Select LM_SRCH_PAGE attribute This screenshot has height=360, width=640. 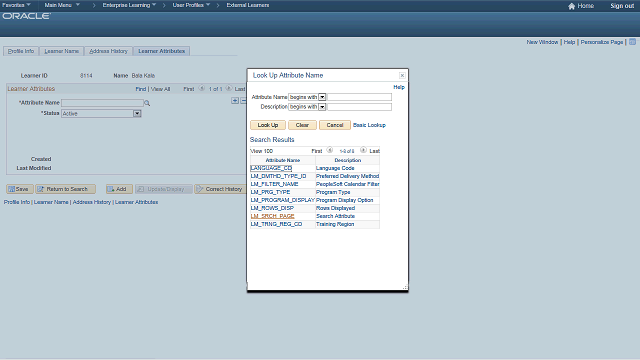(x=272, y=216)
